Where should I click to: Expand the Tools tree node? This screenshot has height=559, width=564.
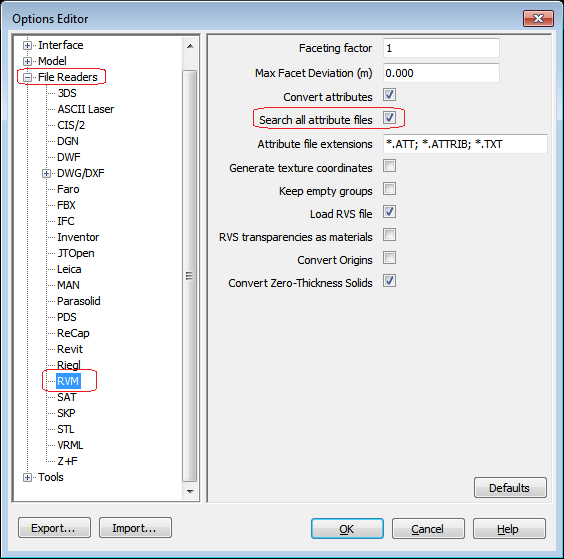(x=27, y=477)
